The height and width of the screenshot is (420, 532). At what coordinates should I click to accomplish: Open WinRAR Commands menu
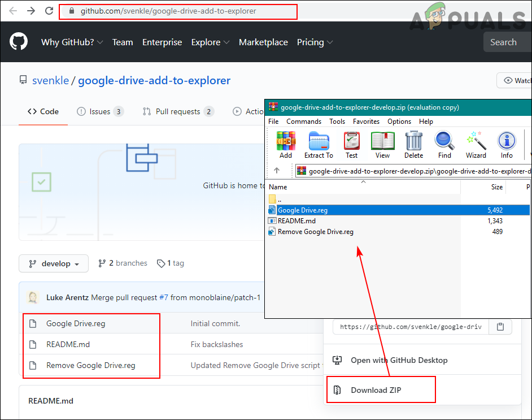tap(304, 121)
